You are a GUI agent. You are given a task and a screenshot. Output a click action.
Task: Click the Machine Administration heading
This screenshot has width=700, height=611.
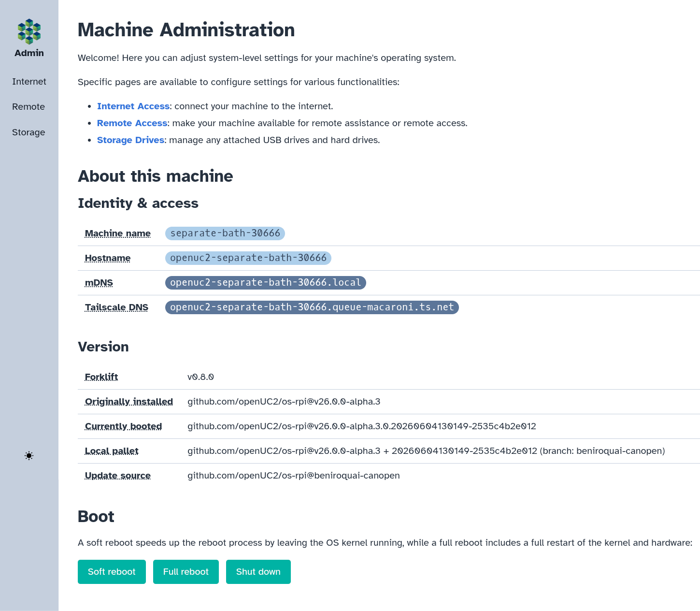186,30
